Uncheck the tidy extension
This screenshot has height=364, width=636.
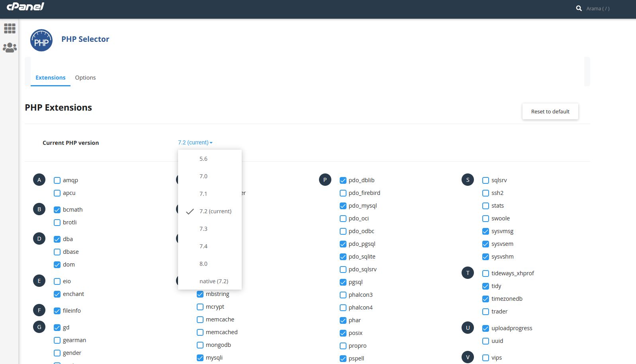pos(485,286)
